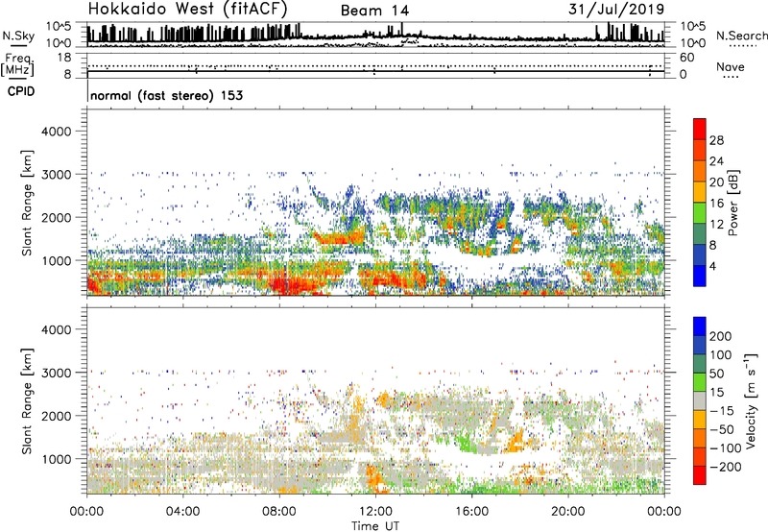Select the '60' Nave axis tick label
Image resolution: width=768 pixels, height=532 pixels.
tap(686, 58)
